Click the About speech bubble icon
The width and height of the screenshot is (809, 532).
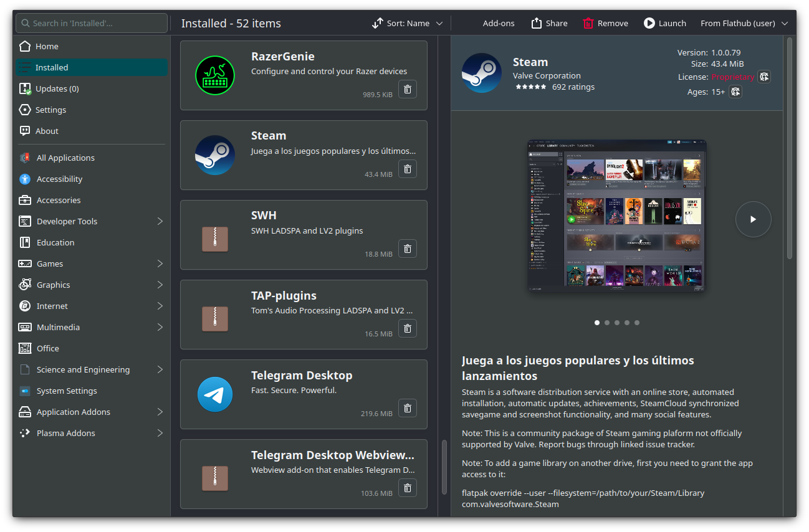pyautogui.click(x=25, y=131)
